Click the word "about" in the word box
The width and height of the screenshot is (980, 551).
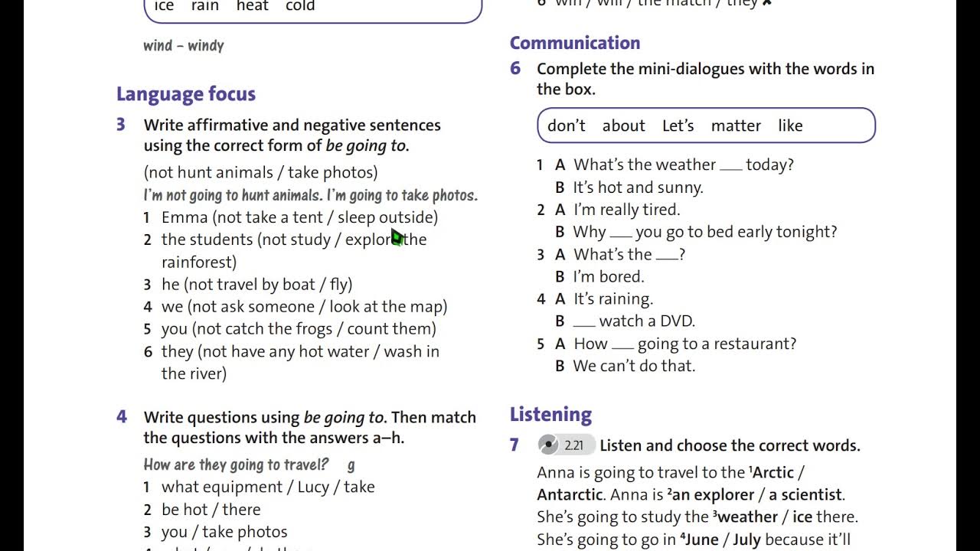[623, 126]
